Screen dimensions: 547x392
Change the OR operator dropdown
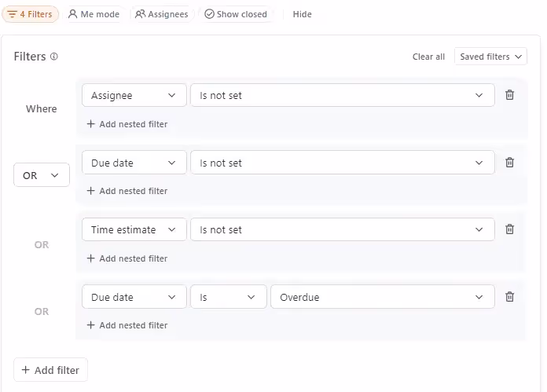42,175
